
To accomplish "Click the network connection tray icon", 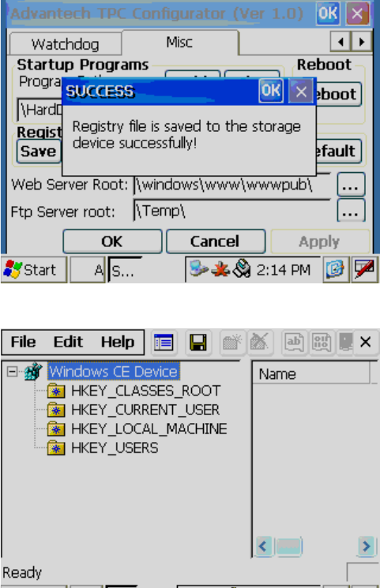I will (x=198, y=269).
